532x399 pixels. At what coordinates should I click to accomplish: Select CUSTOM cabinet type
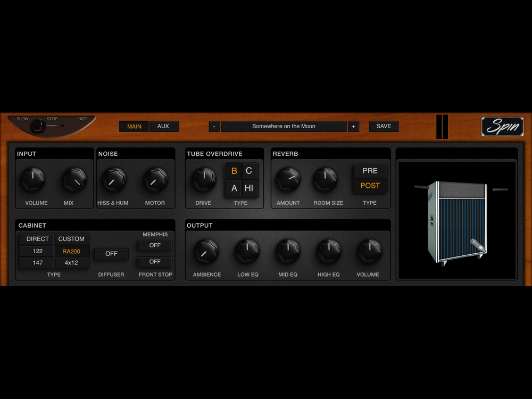click(72, 239)
